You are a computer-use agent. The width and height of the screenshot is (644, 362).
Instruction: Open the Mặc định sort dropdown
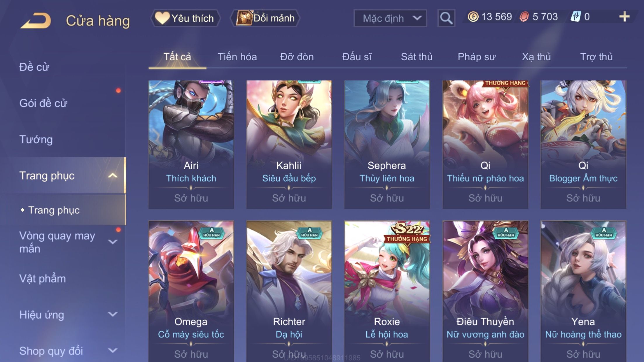pyautogui.click(x=390, y=18)
